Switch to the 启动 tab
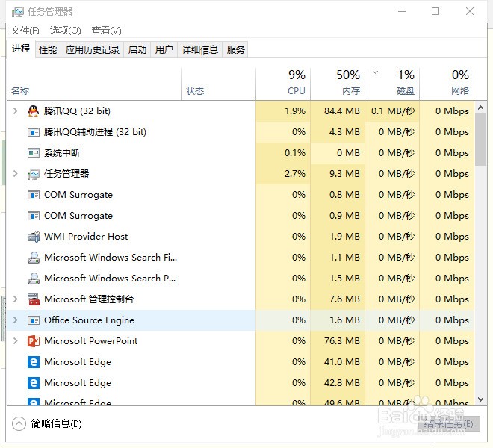This screenshot has width=493, height=448. 137,50
